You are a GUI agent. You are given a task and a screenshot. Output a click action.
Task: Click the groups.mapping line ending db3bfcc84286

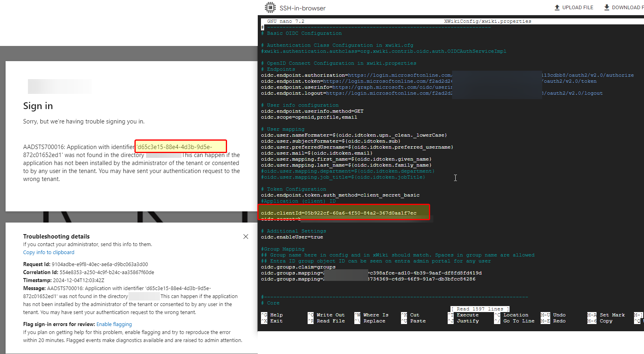click(x=368, y=279)
